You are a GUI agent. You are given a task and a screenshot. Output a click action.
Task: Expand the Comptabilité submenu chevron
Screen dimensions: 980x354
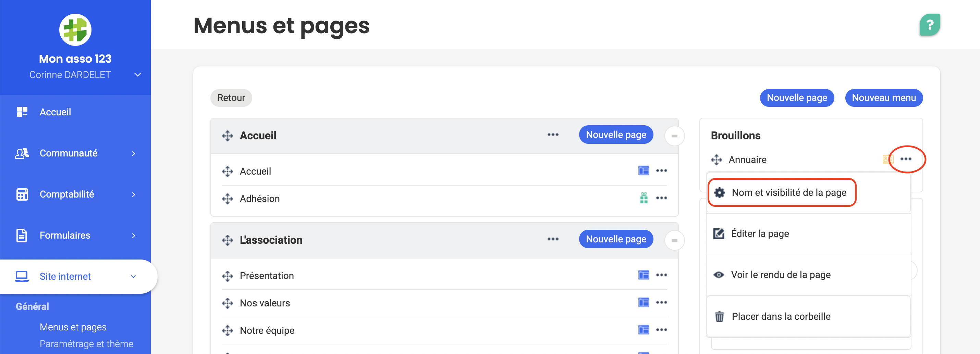click(134, 195)
